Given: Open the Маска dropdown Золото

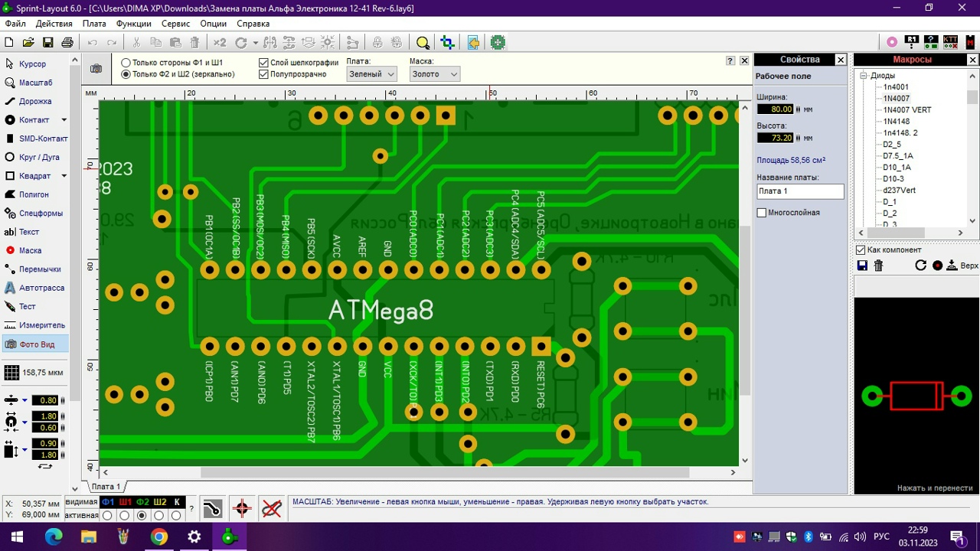Looking at the screenshot, I should 433,74.
